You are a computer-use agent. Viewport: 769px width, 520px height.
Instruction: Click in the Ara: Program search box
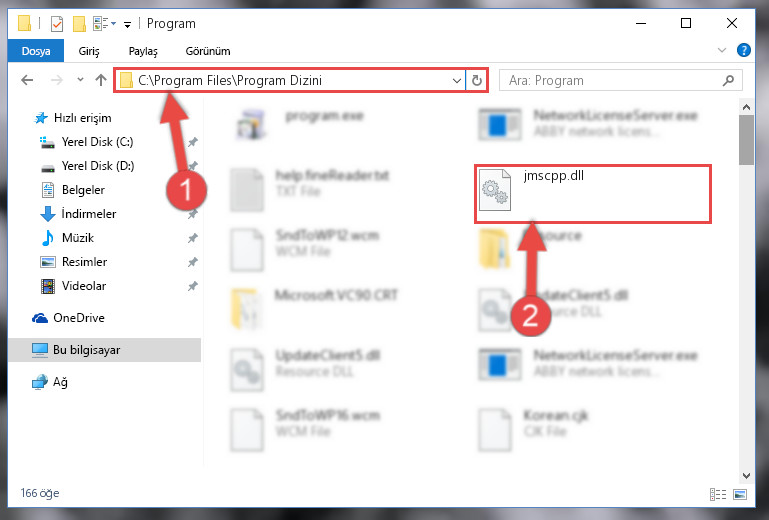point(613,80)
